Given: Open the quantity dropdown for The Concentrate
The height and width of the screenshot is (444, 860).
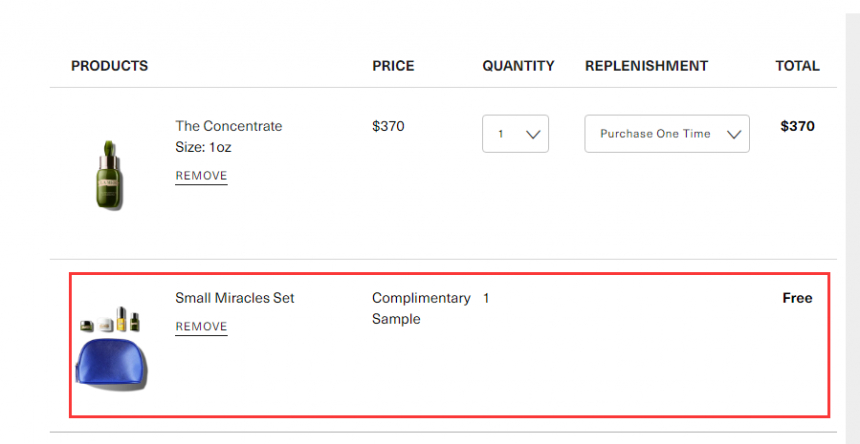Looking at the screenshot, I should 515,134.
